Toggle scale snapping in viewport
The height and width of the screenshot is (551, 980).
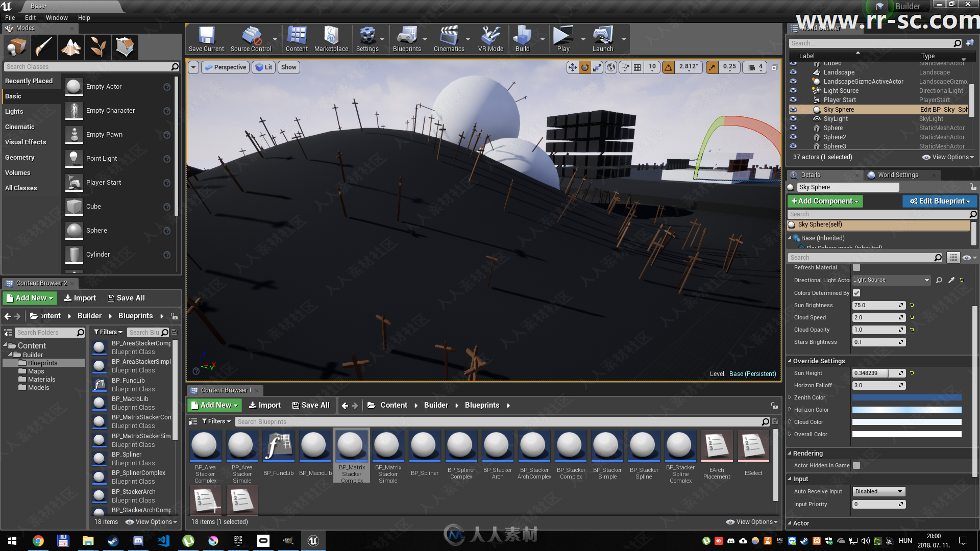pyautogui.click(x=712, y=67)
